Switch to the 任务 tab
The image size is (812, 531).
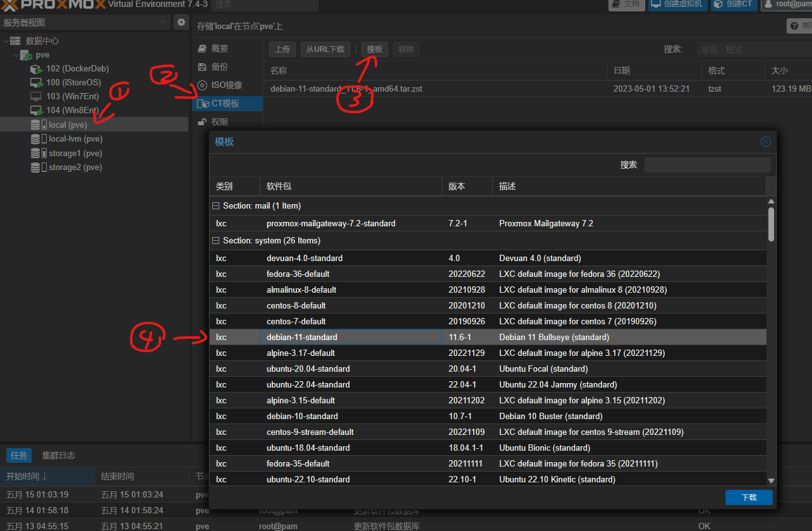point(18,455)
